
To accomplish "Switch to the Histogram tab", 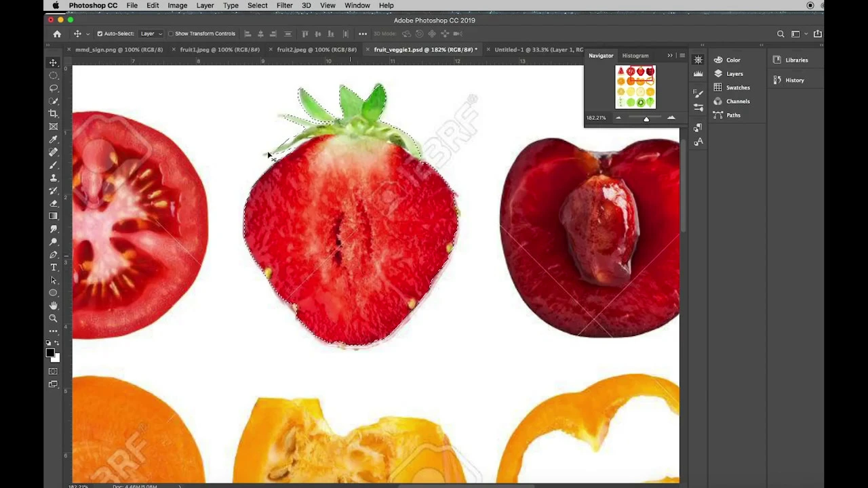I will pyautogui.click(x=635, y=56).
